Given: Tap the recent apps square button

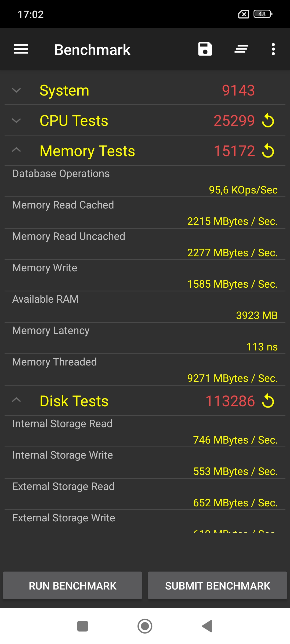Looking at the screenshot, I should [x=82, y=626].
